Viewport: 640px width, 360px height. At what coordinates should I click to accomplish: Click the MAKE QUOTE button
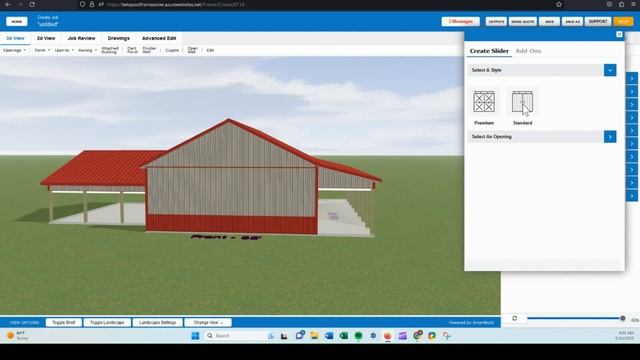(x=522, y=21)
